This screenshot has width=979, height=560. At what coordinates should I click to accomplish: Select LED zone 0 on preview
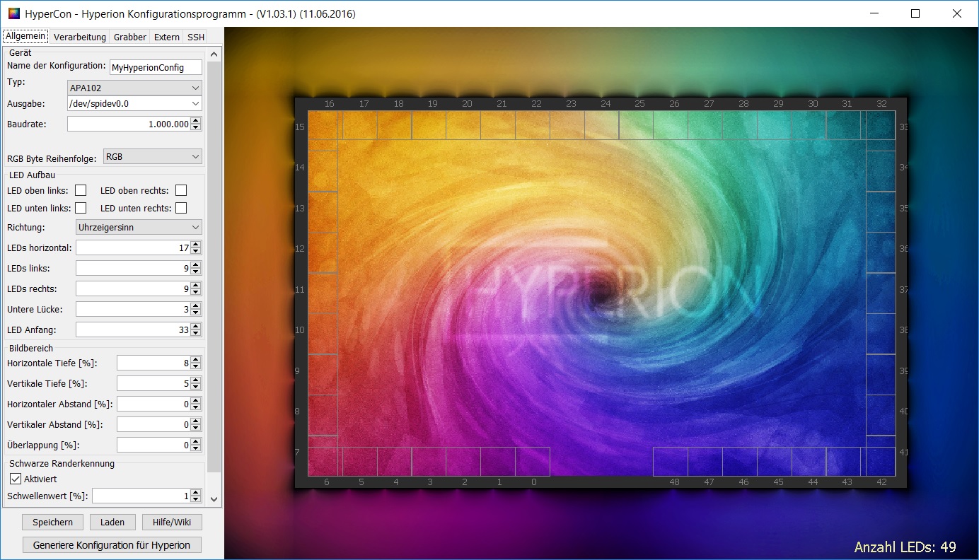tap(533, 462)
